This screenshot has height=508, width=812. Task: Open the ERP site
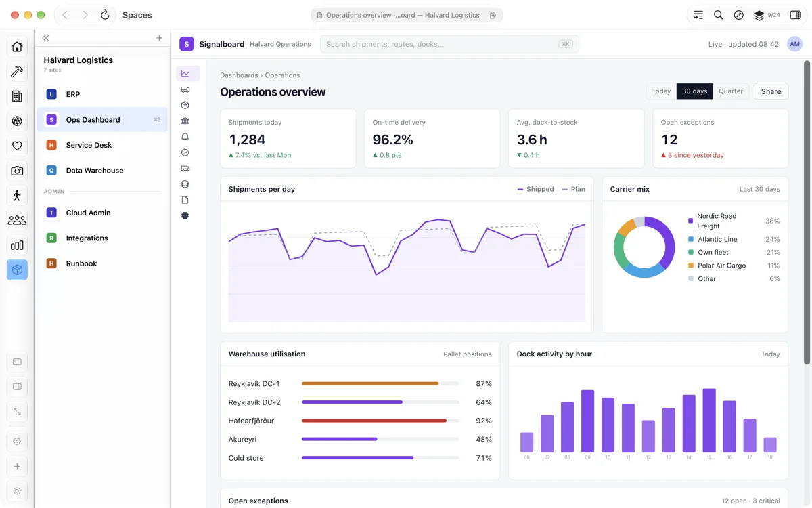(x=102, y=94)
